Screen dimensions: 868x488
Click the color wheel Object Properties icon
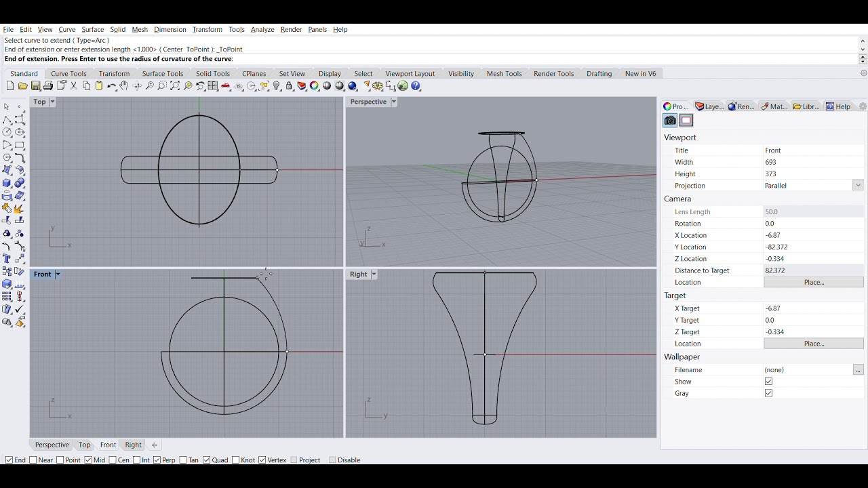(x=315, y=86)
